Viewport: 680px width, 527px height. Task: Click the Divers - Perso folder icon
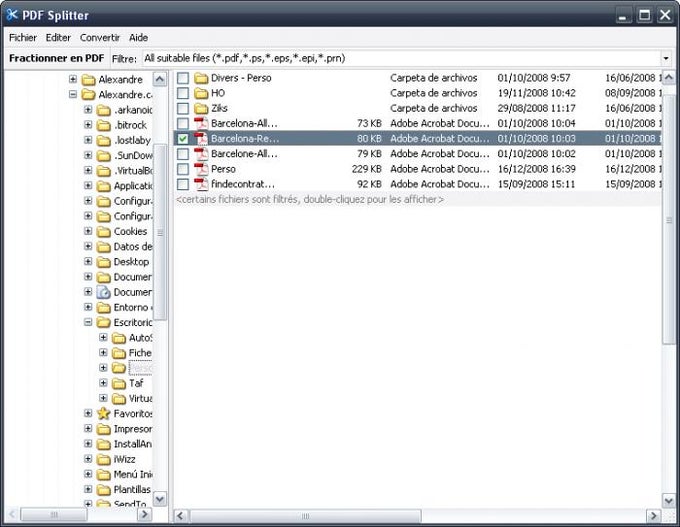201,78
